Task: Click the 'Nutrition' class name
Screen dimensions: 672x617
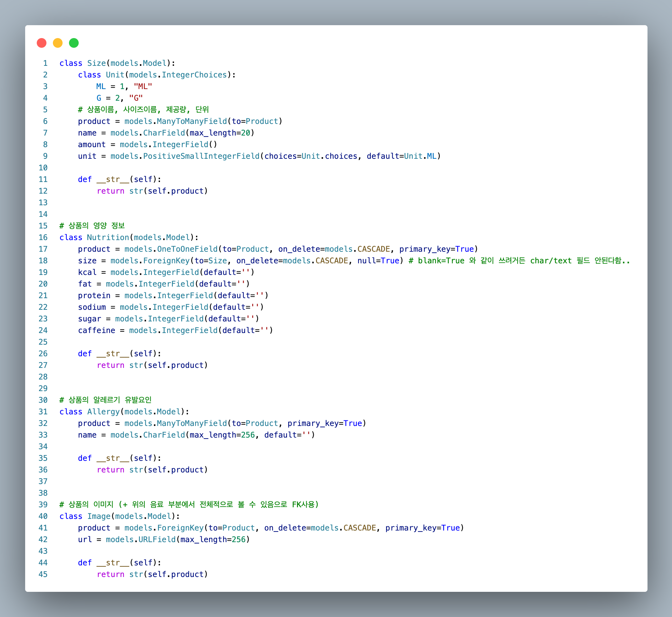Action: click(x=108, y=238)
